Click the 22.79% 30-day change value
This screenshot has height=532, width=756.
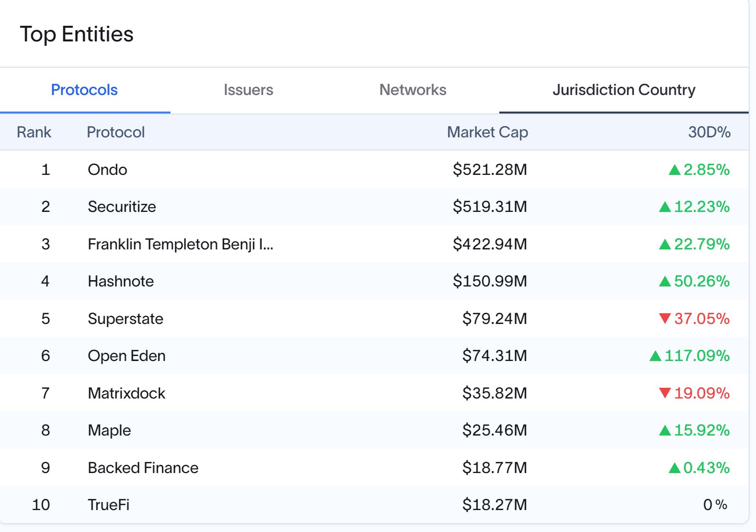(695, 244)
